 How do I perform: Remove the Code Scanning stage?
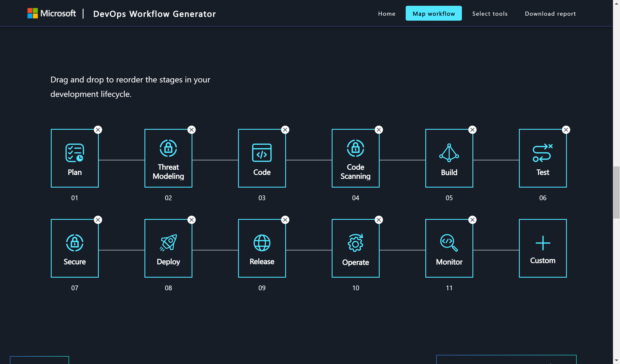pos(379,130)
